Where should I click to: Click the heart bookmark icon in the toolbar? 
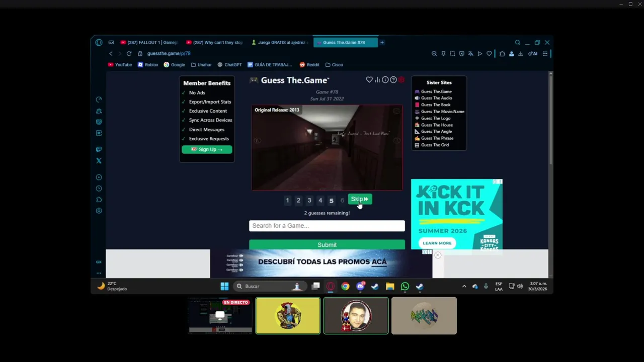click(489, 54)
